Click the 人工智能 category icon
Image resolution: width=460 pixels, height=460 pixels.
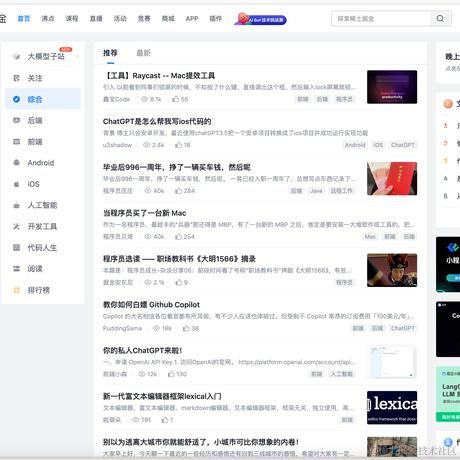click(x=16, y=205)
